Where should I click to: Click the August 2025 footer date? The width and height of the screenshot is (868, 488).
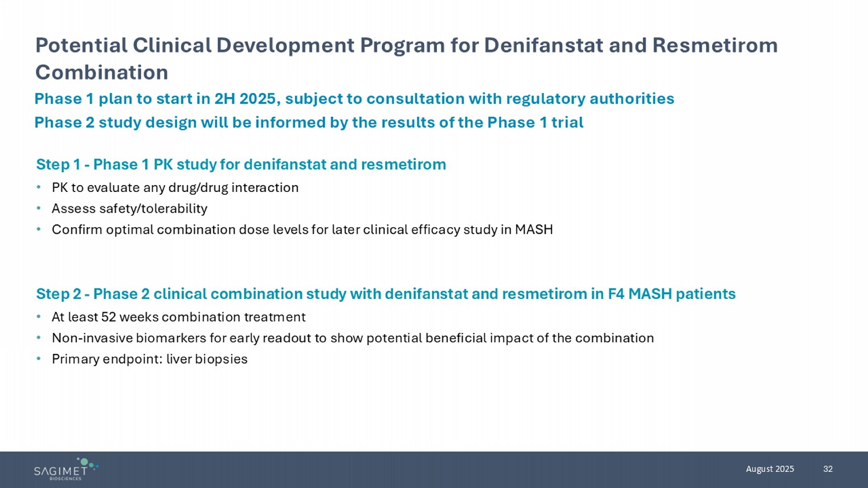coord(770,469)
